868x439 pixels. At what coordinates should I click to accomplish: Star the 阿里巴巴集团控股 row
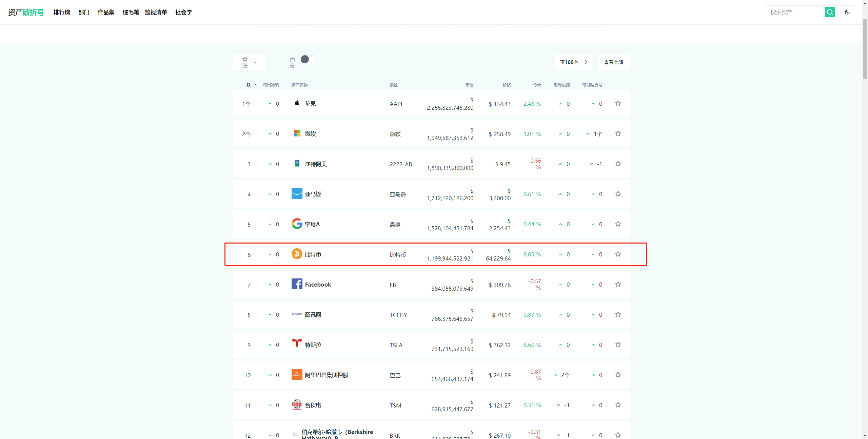point(618,375)
